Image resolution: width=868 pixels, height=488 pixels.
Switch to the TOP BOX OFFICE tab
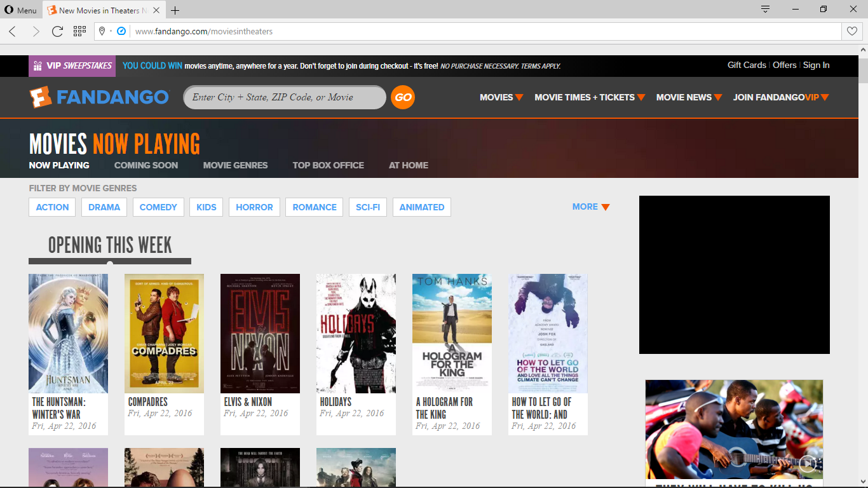click(x=329, y=165)
